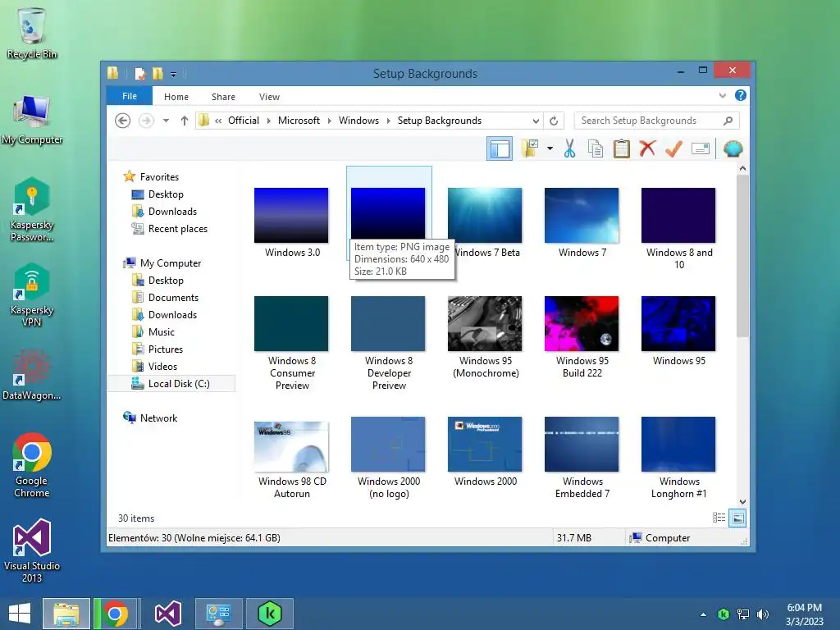Select Desktop under Favorites
840x630 pixels.
[166, 194]
